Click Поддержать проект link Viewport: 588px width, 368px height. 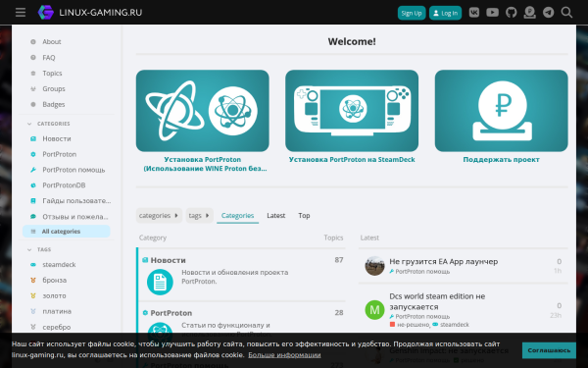502,160
